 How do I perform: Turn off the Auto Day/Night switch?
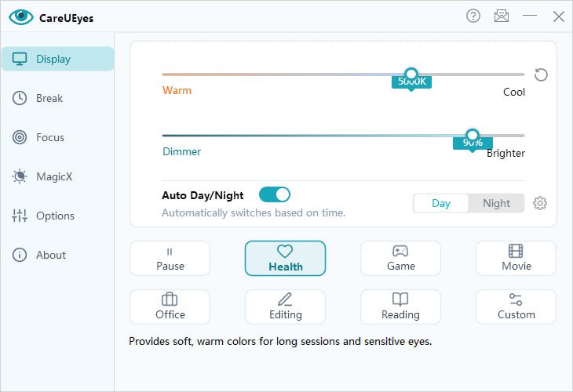point(275,194)
